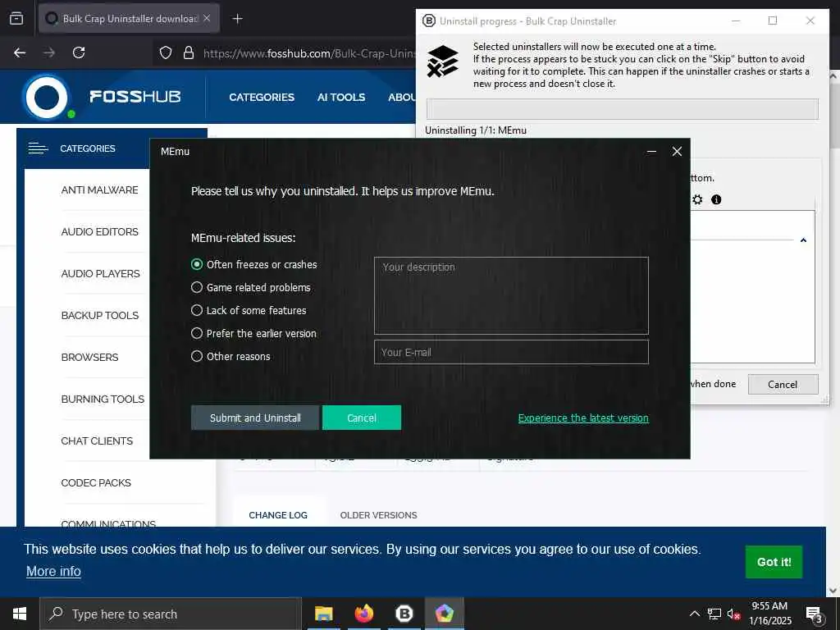Click the categories sidebar hamburger icon

(x=38, y=148)
